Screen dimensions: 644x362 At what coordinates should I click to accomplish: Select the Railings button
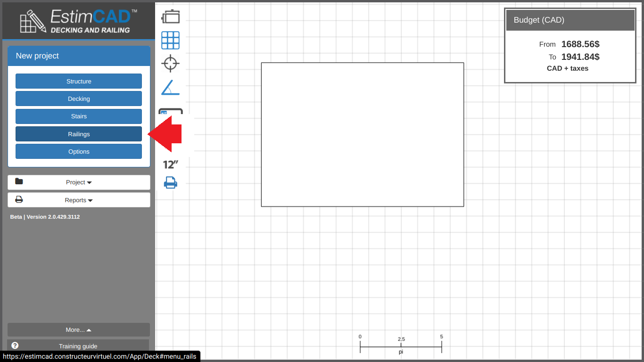point(79,134)
